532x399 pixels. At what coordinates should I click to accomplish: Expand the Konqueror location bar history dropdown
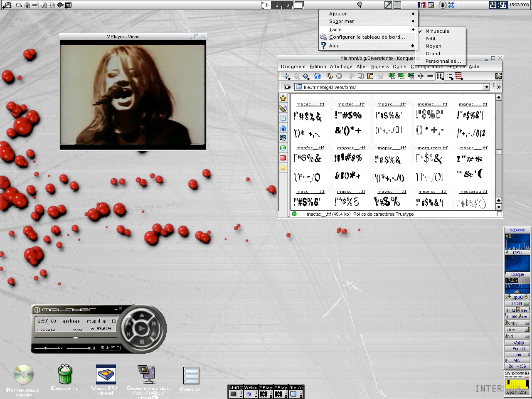tap(486, 87)
